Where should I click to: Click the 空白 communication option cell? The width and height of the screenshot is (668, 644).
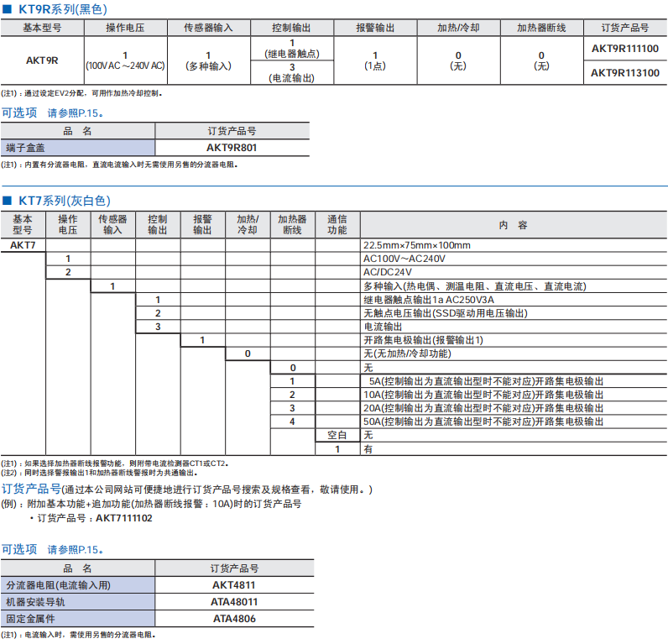337,435
